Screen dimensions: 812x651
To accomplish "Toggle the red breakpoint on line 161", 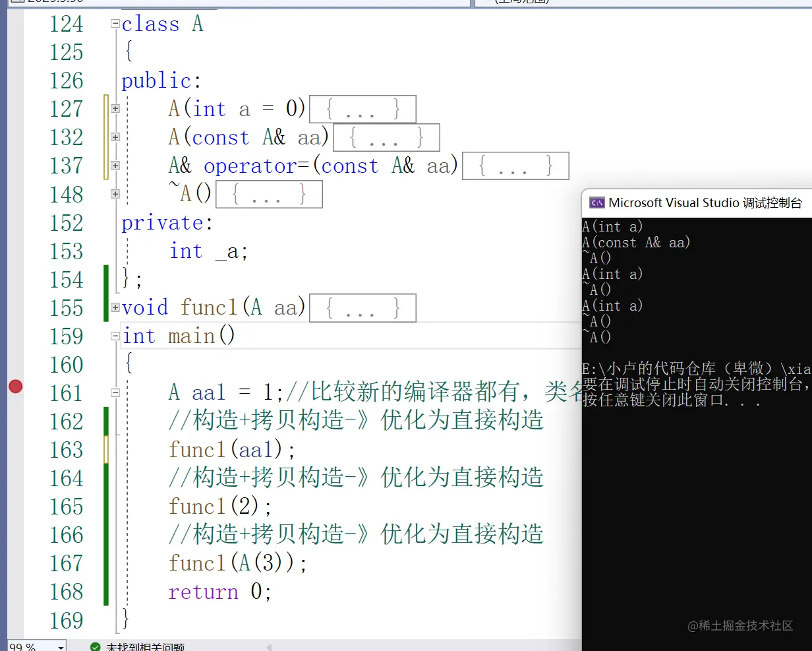I will [15, 387].
